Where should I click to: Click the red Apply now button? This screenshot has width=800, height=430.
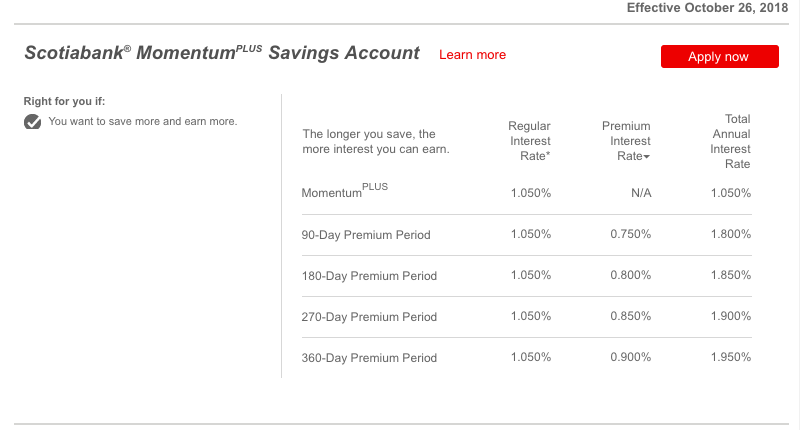(719, 56)
